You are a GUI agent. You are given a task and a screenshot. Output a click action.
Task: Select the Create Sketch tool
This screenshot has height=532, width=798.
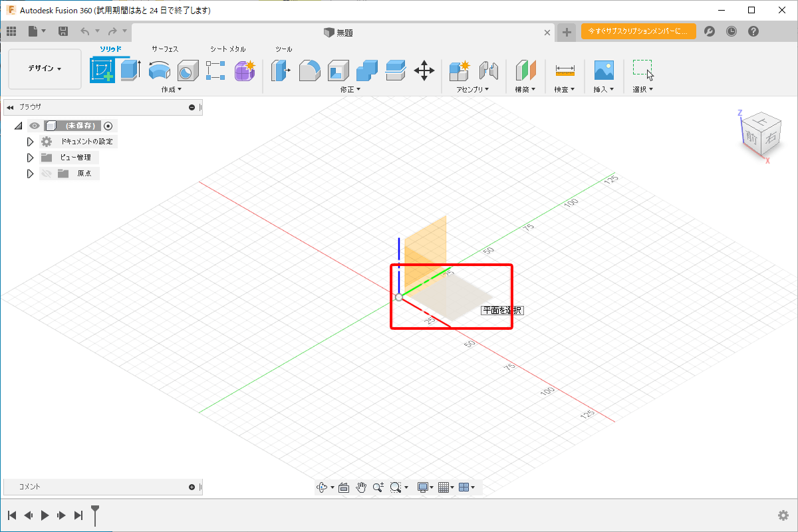pos(102,70)
